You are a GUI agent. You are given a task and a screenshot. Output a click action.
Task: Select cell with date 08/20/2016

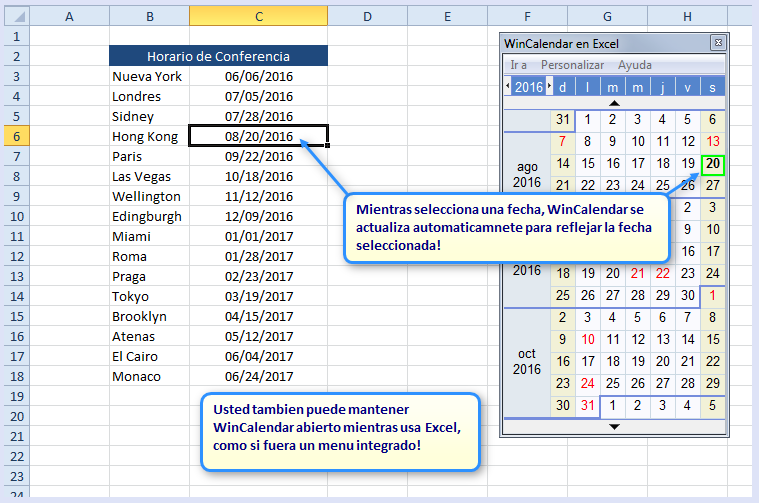coord(258,137)
